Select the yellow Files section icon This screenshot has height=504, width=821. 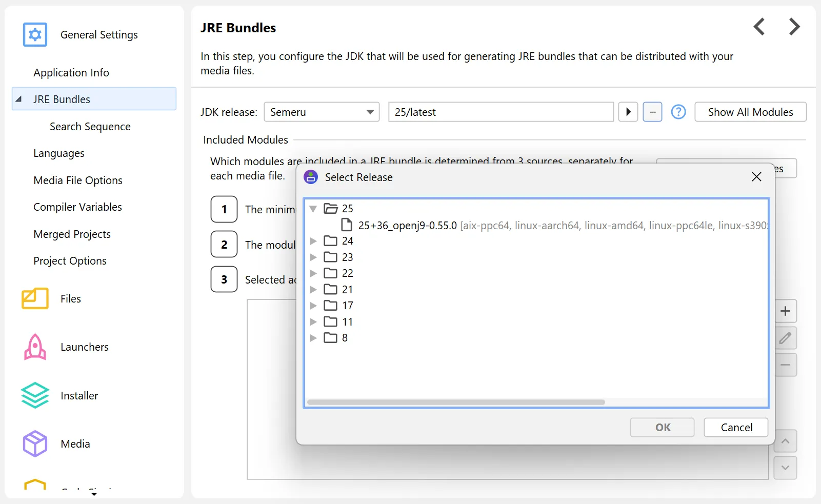click(34, 298)
